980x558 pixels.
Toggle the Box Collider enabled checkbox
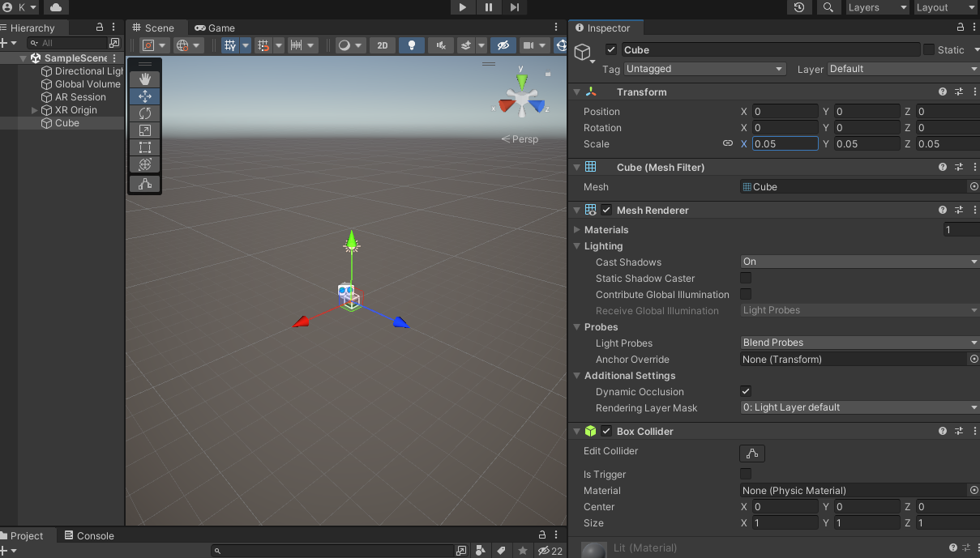point(606,432)
